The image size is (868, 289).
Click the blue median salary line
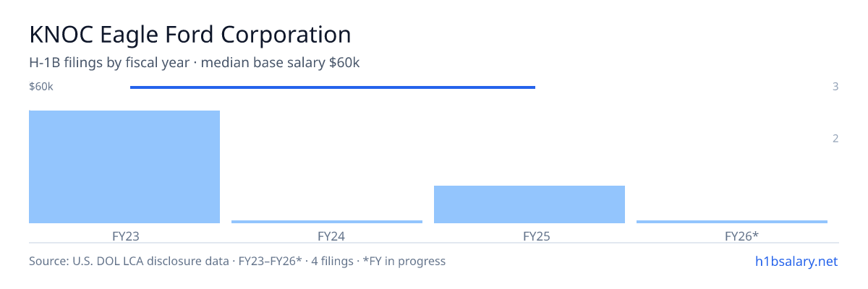coord(333,87)
